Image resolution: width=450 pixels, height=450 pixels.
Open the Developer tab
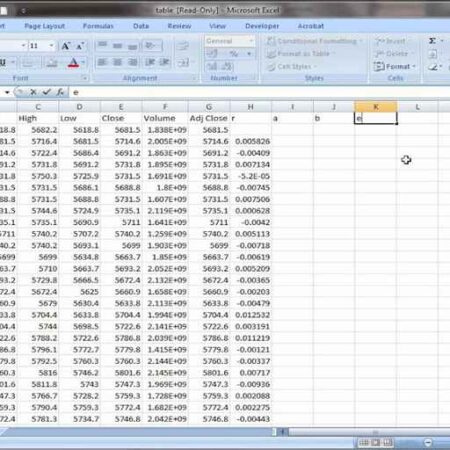tap(262, 26)
